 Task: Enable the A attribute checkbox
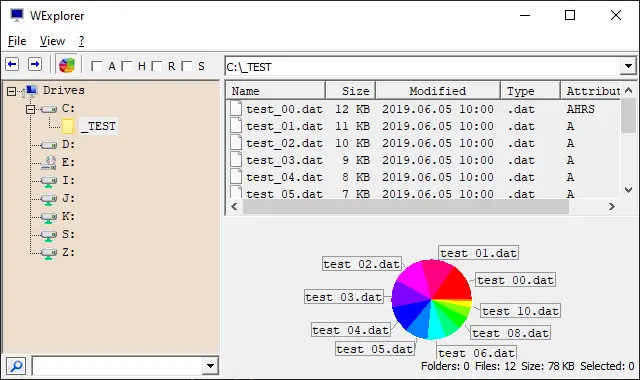pos(97,66)
